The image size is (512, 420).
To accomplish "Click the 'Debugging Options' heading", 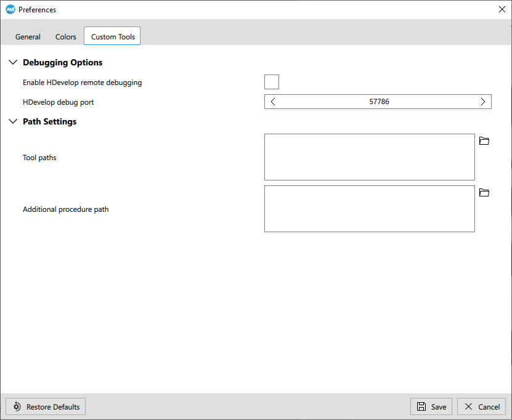I will coord(63,63).
